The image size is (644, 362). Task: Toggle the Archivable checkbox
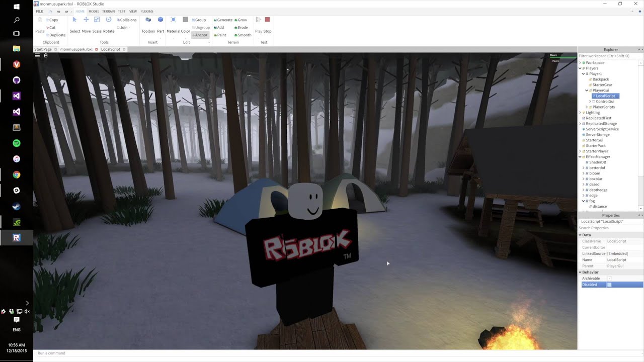pos(609,279)
